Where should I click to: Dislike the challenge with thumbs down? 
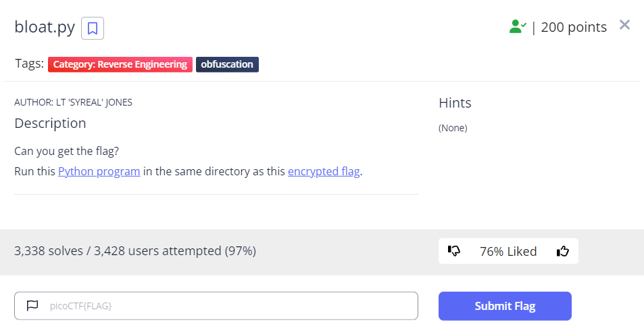click(454, 250)
